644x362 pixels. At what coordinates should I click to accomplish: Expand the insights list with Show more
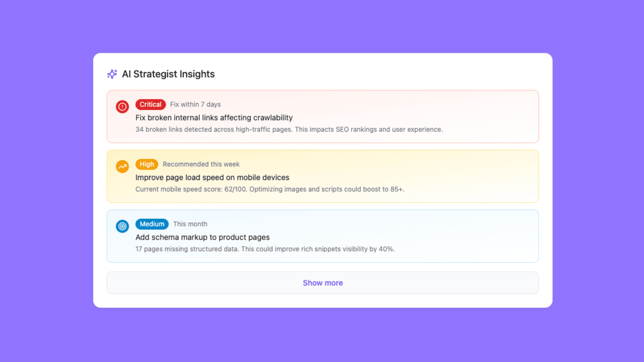click(x=323, y=283)
